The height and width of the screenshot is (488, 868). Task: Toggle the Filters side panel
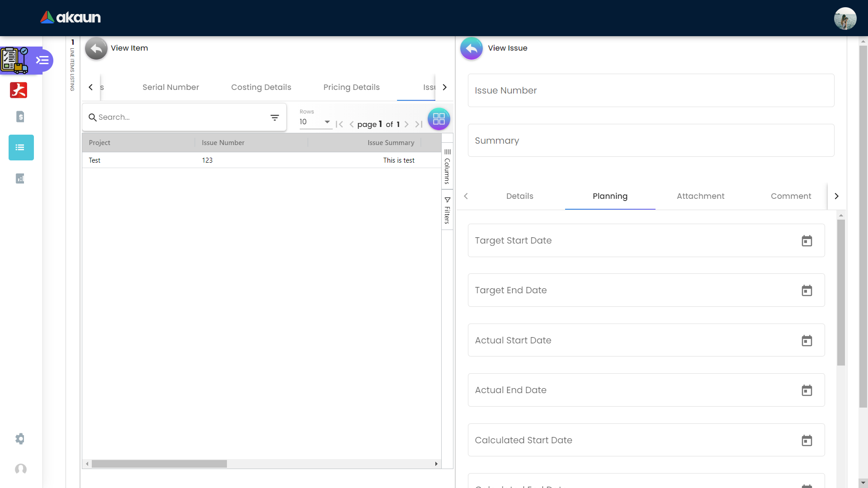447,210
